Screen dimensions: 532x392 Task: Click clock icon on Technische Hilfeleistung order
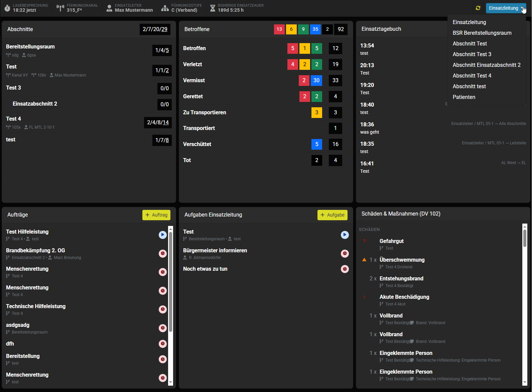(x=162, y=309)
